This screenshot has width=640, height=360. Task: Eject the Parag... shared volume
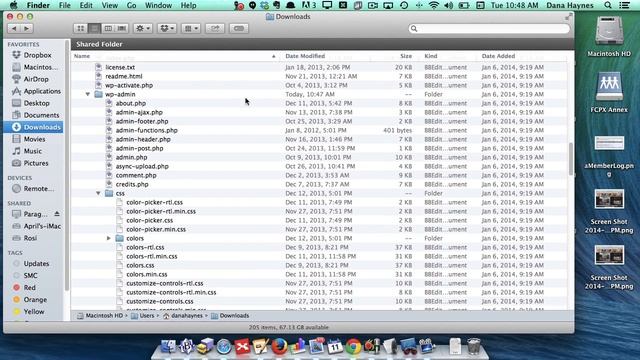[x=57, y=214]
